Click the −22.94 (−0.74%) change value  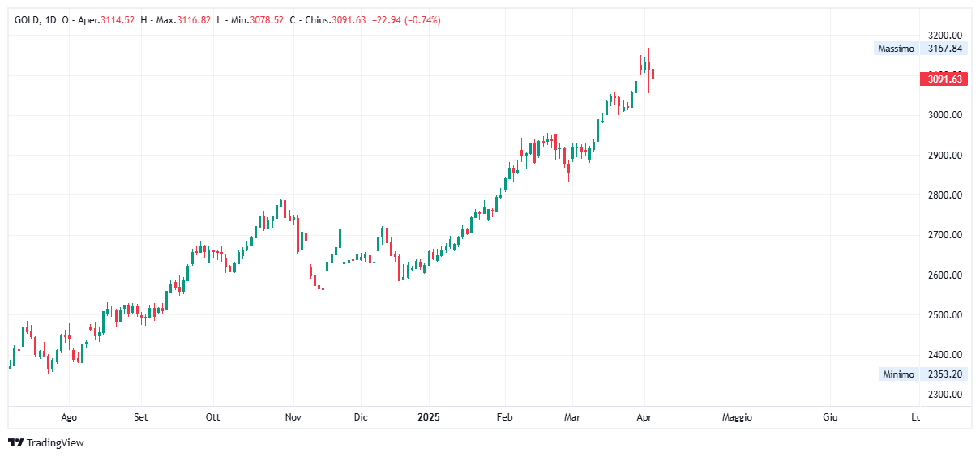point(405,20)
